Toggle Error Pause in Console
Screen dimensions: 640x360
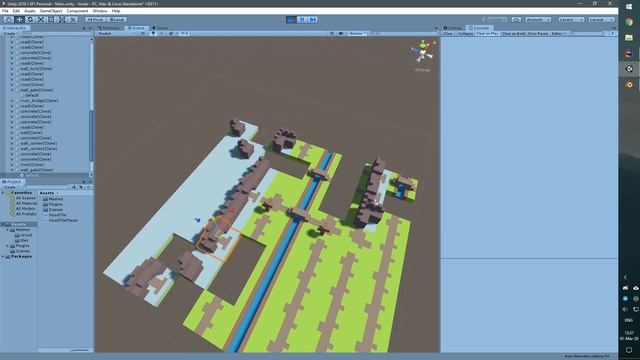538,33
